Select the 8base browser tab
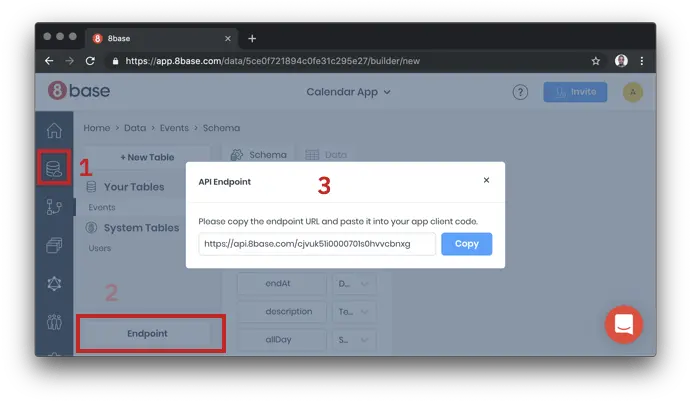 coord(161,39)
